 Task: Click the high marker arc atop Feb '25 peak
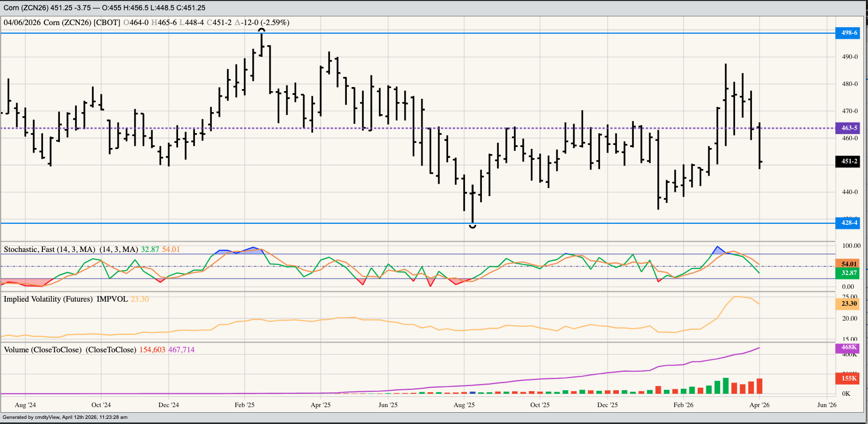point(262,30)
